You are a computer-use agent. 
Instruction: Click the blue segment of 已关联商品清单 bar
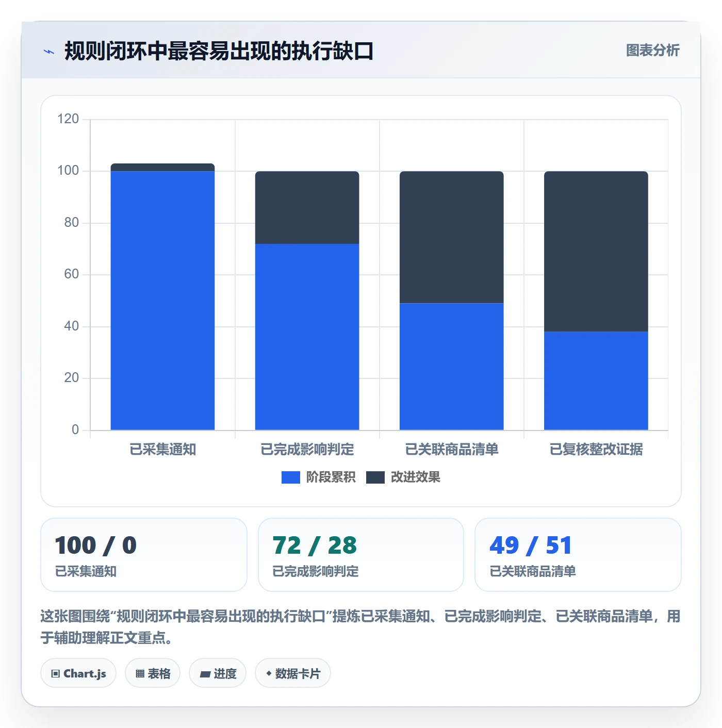coord(451,367)
